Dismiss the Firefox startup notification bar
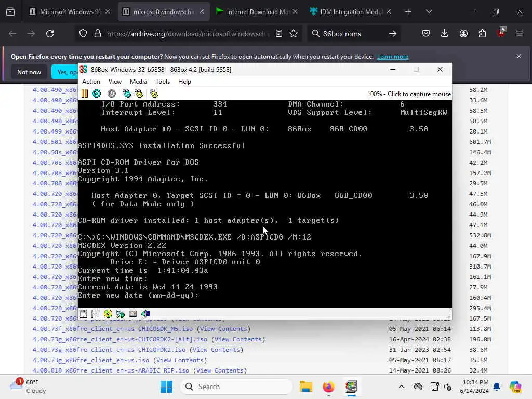 point(519,56)
